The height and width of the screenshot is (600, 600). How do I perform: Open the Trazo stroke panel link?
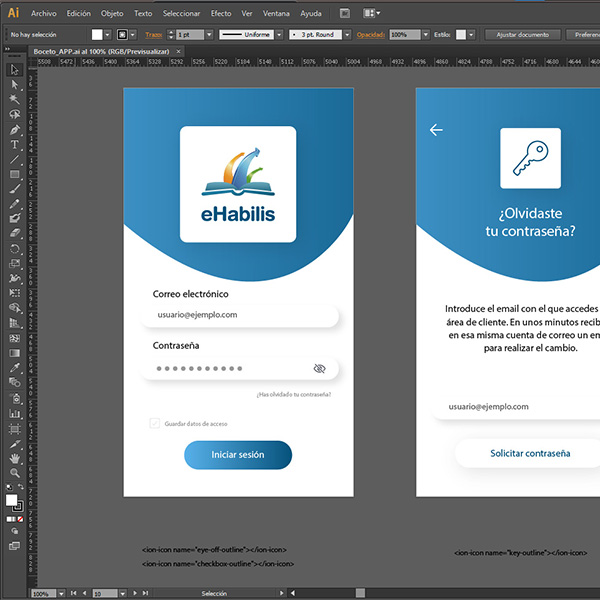[153, 35]
